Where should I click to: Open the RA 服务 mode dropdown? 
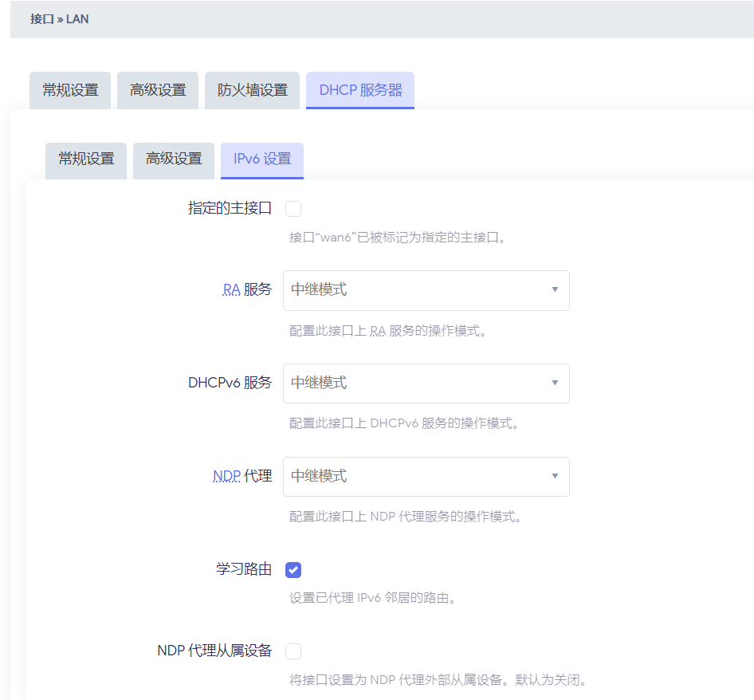click(x=426, y=290)
